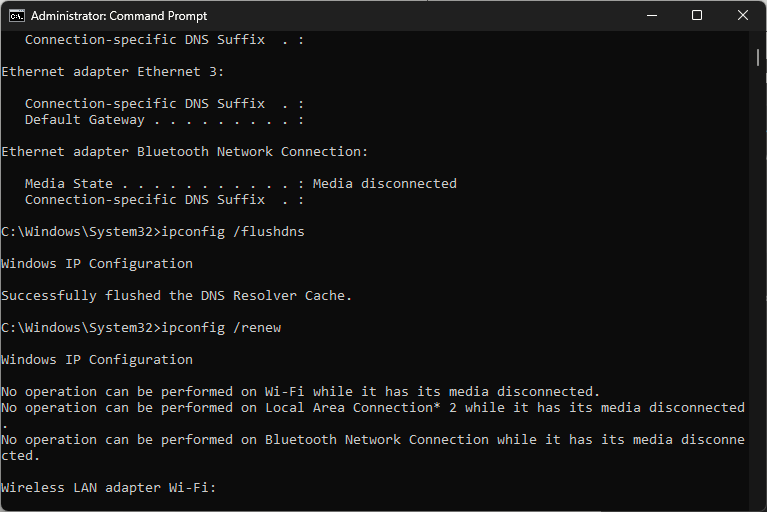Click the 'Default Gateway' output line
The height and width of the screenshot is (512, 767).
[x=164, y=120]
